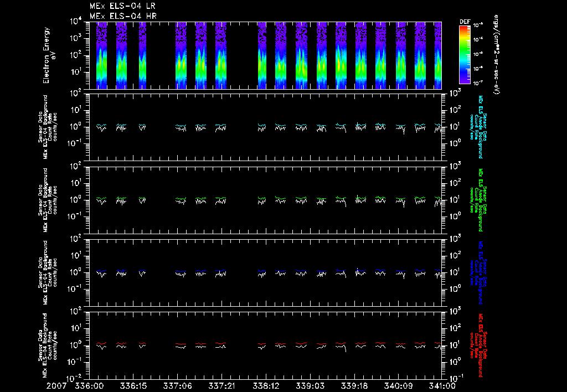The height and width of the screenshot is (392, 567).
Task: Click the blue Sensor Data right-axis label
Action: (x=478, y=272)
